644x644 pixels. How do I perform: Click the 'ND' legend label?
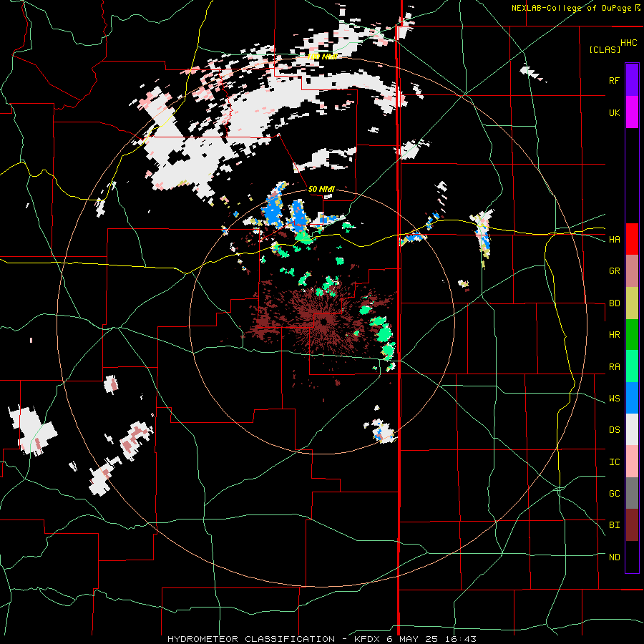(x=614, y=557)
